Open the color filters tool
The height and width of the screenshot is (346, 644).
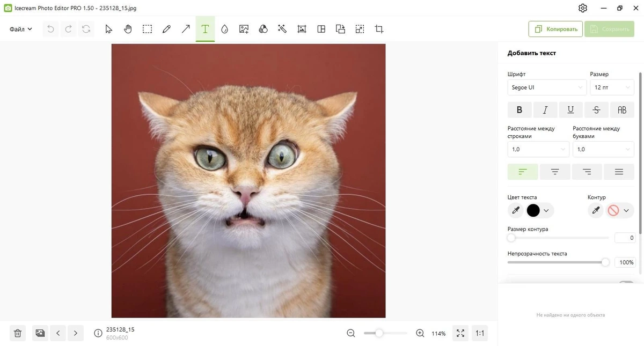pyautogui.click(x=263, y=29)
